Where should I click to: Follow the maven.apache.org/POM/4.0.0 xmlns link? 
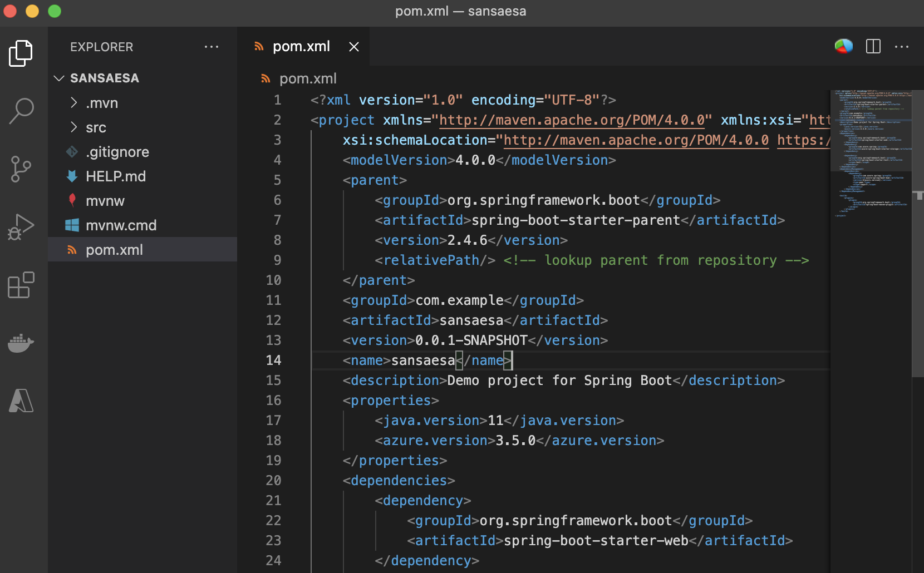click(x=571, y=120)
